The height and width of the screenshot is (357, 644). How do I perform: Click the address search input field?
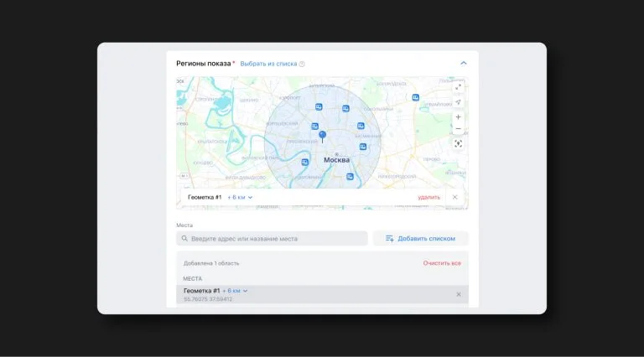(272, 238)
